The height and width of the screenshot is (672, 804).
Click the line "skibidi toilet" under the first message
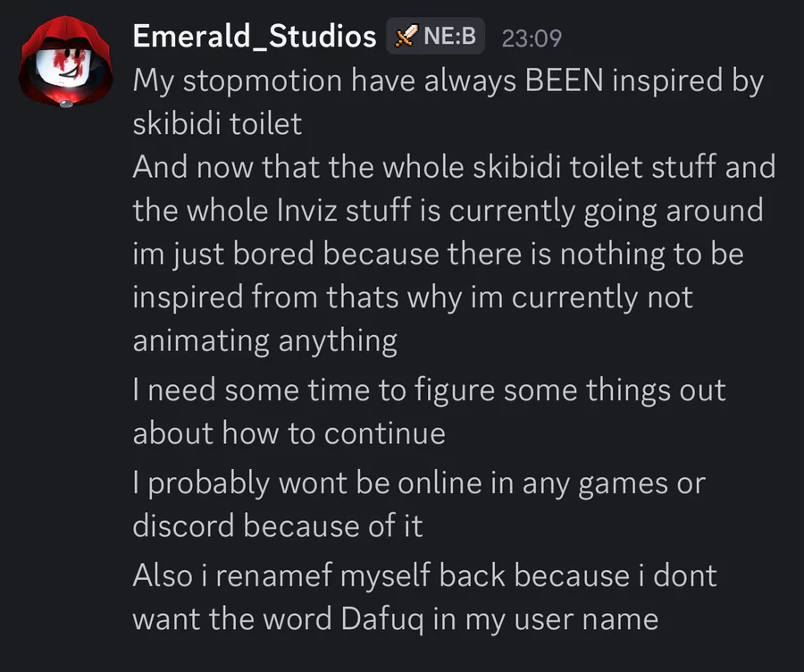pos(217,124)
